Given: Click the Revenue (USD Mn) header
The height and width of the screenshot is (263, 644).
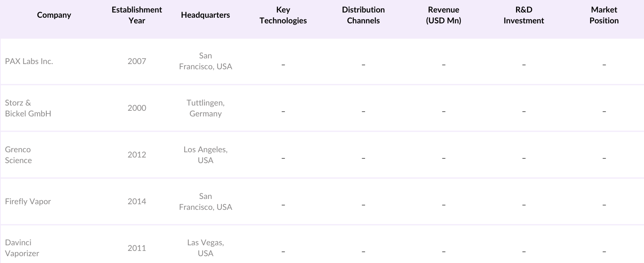Looking at the screenshot, I should 444,15.
